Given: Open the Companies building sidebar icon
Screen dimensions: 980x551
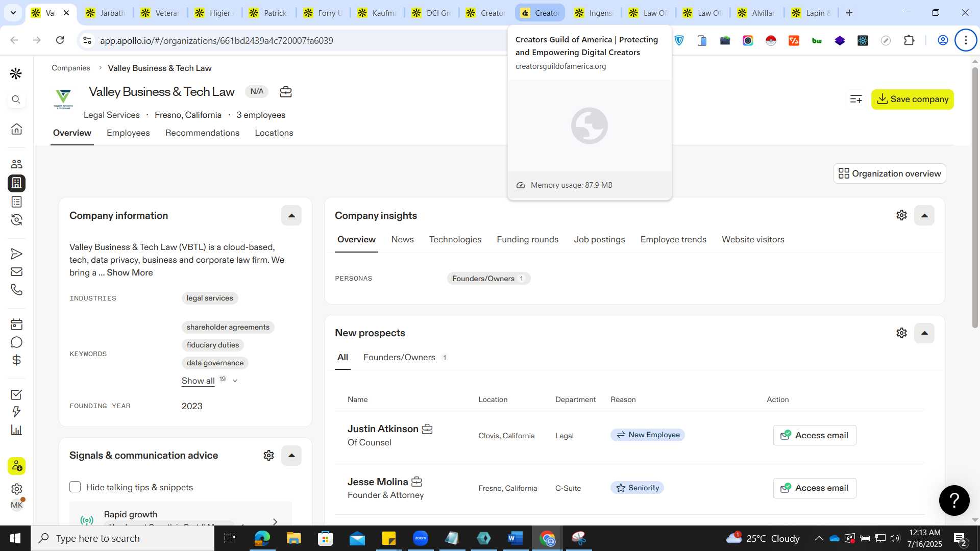Looking at the screenshot, I should tap(16, 183).
